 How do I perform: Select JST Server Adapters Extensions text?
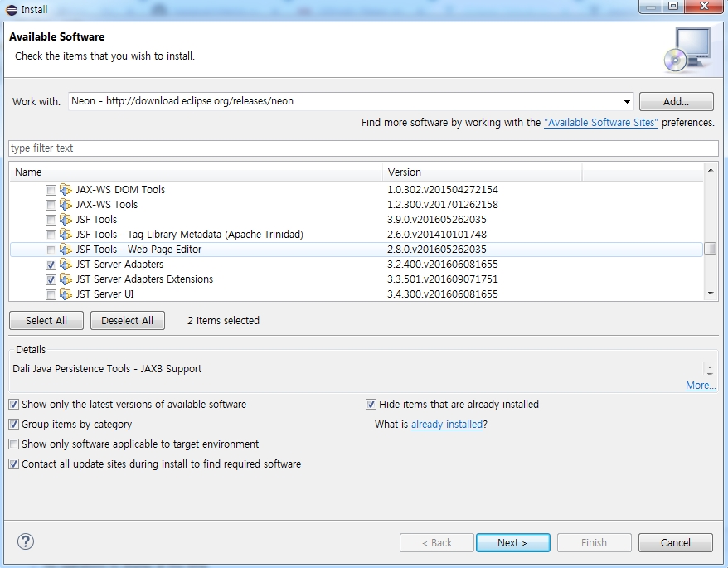(x=144, y=279)
